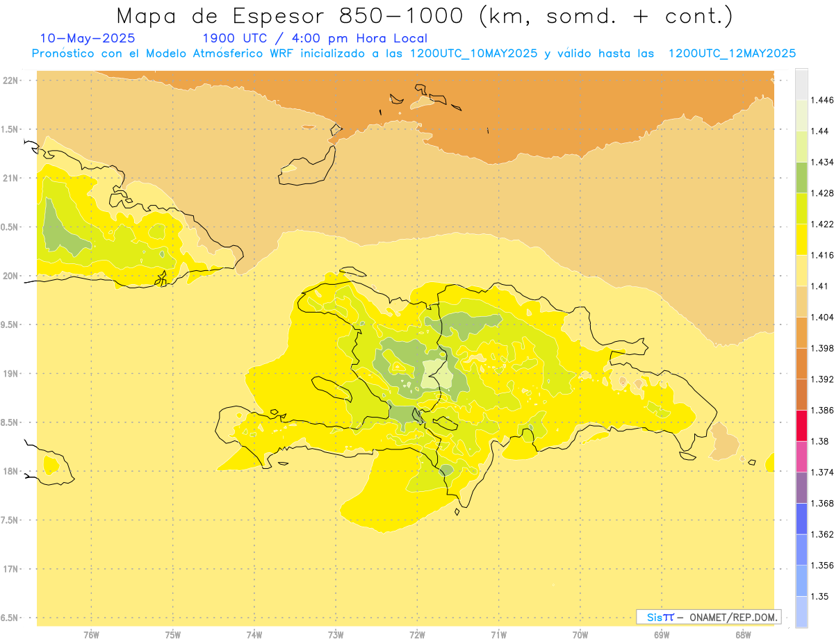Select the green legend swatch between 1.428 and 1.434
Screen dimensions: 834x644
coord(801,177)
